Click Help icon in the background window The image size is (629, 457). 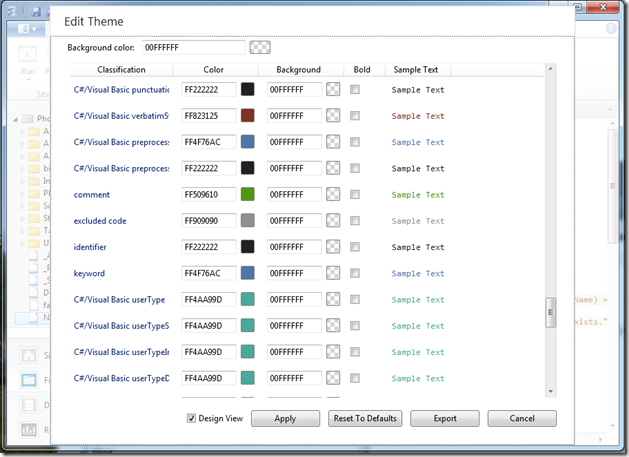tap(611, 28)
